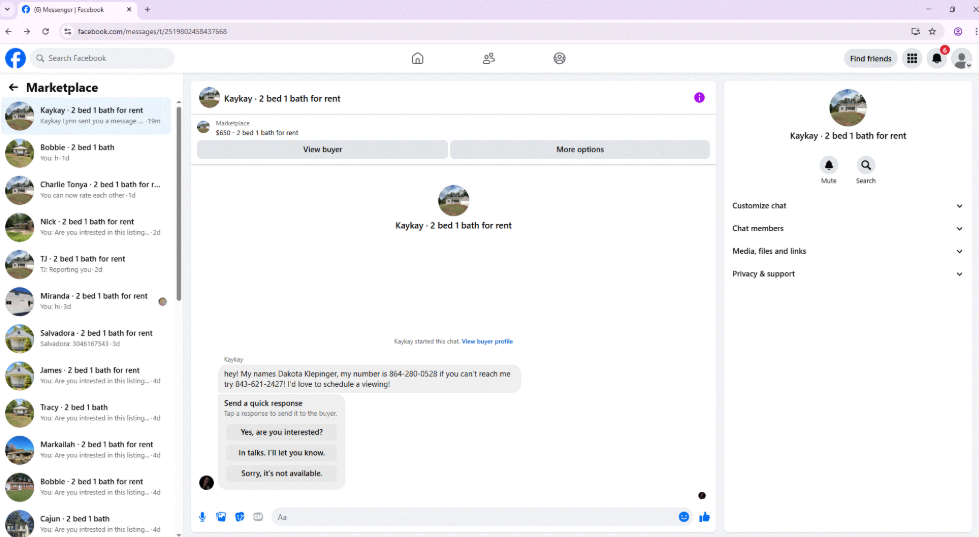The height and width of the screenshot is (537, 979).
Task: Open the browser tab search dropdown
Action: [7, 9]
